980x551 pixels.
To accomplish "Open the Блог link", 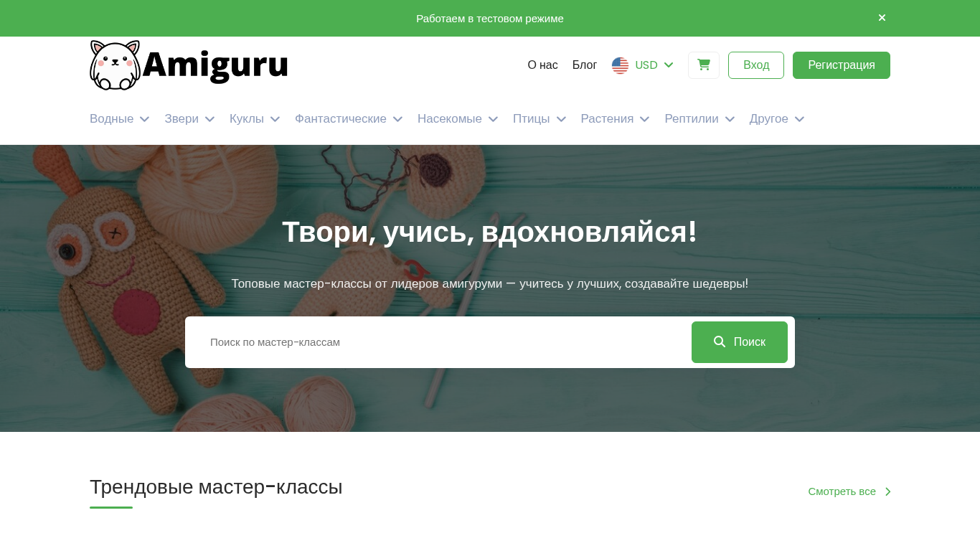I will (x=585, y=65).
